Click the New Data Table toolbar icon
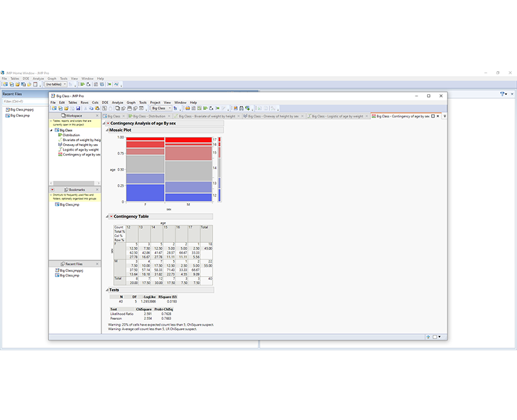Image resolution: width=517 pixels, height=420 pixels. coord(54,109)
